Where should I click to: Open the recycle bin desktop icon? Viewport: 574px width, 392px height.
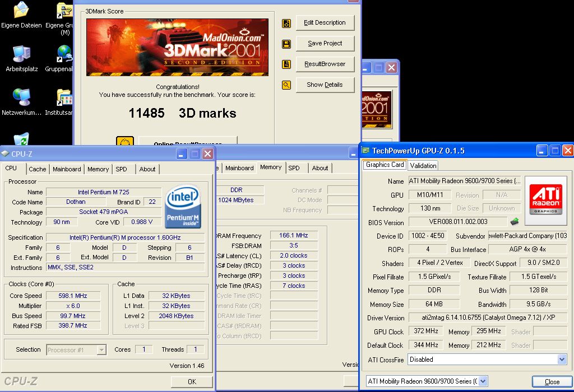[x=21, y=139]
